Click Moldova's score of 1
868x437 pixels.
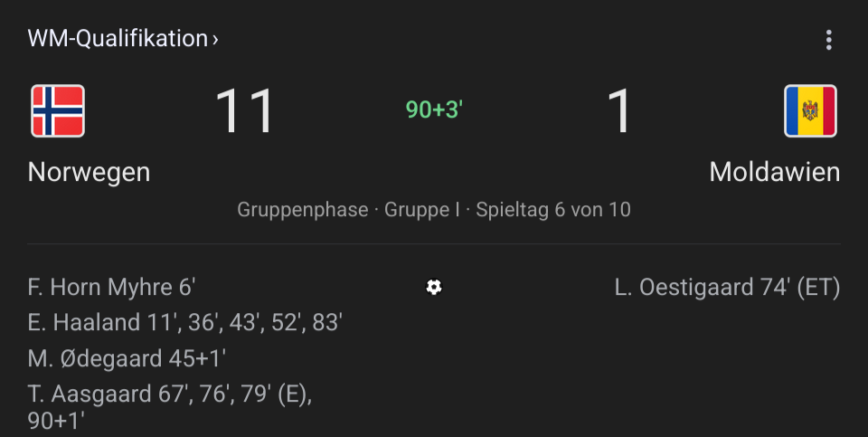click(618, 110)
